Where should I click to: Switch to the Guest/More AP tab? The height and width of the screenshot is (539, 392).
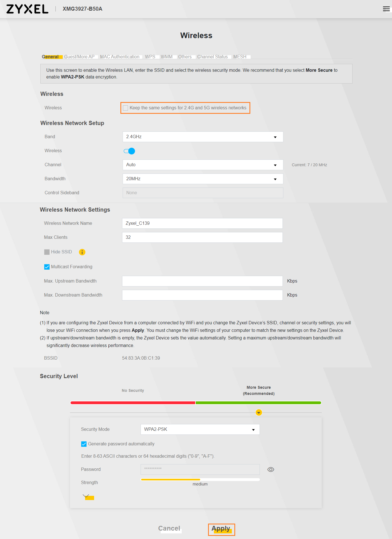[x=79, y=57]
